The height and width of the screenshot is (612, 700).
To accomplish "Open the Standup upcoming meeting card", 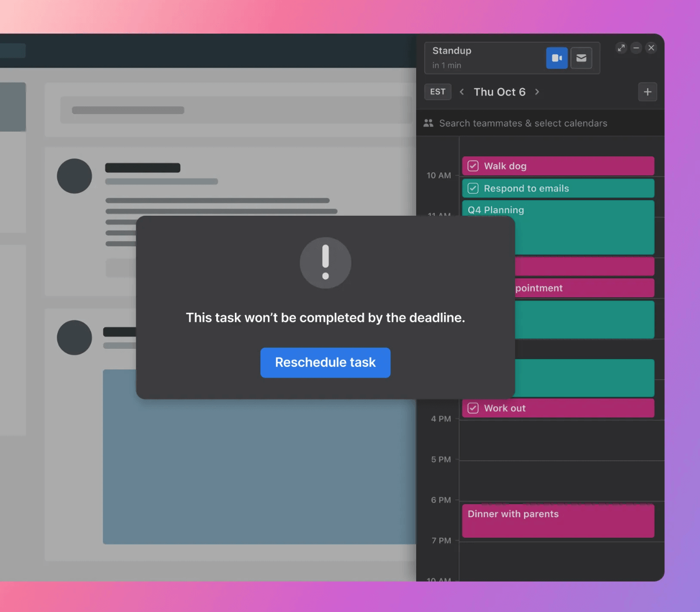I will coord(485,58).
